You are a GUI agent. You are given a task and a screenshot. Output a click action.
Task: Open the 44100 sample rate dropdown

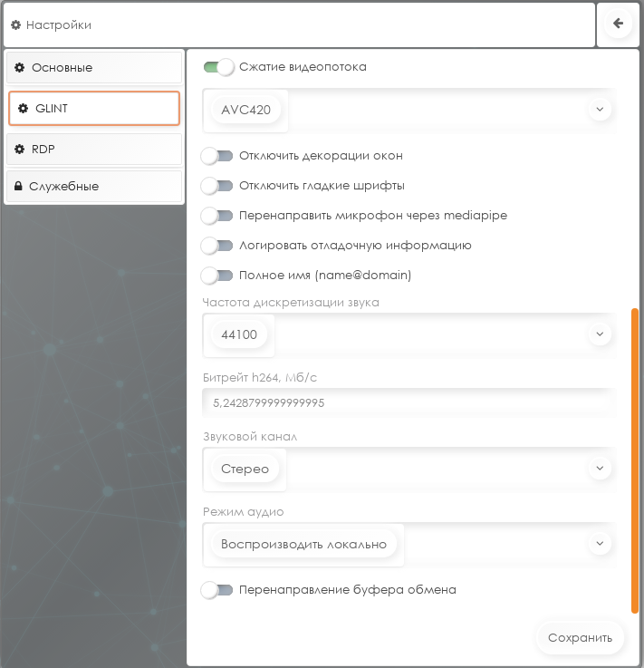[x=599, y=334]
